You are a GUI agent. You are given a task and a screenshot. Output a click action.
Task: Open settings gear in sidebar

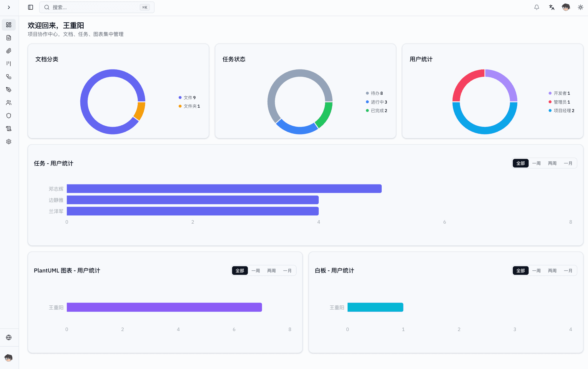coord(9,142)
